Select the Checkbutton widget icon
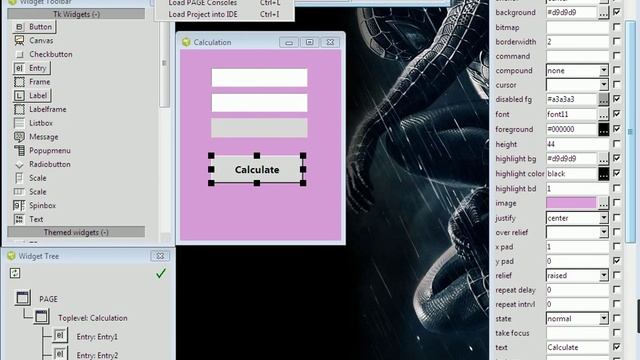The height and width of the screenshot is (360, 640). click(x=19, y=54)
